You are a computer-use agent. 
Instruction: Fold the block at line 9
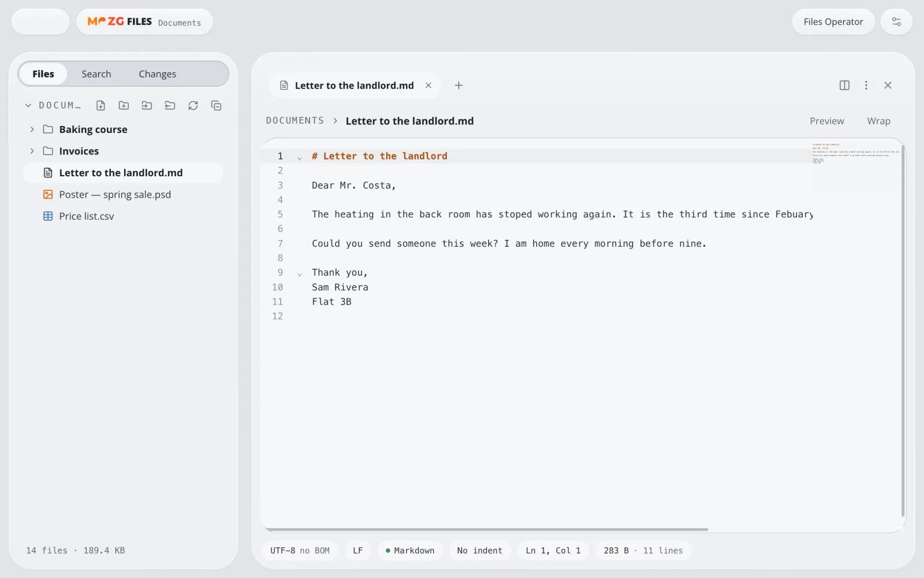(299, 274)
